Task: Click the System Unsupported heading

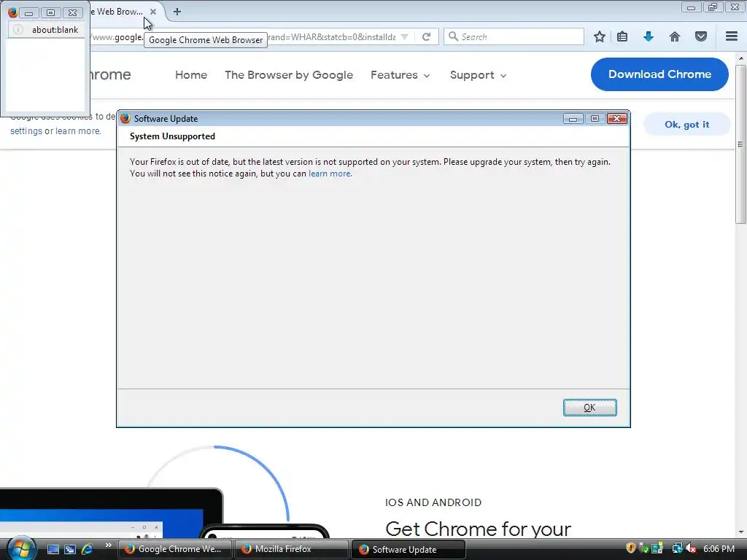Action: [172, 136]
